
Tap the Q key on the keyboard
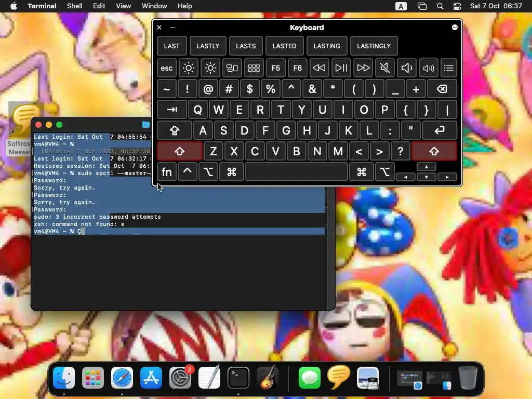pos(198,110)
